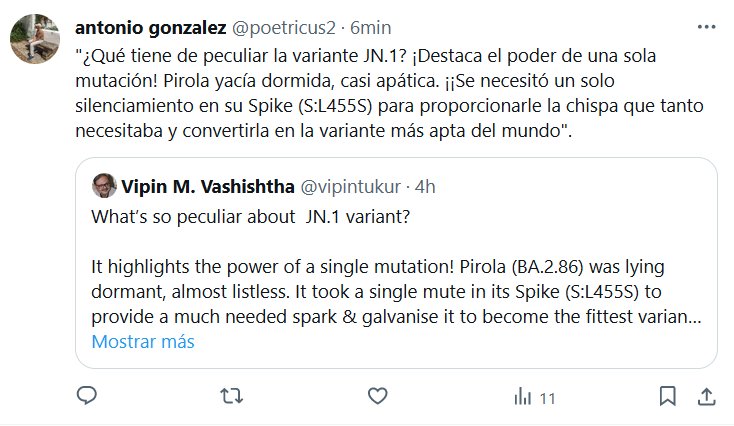This screenshot has width=734, height=426.
Task: Click the retweet icon
Action: tap(231, 397)
